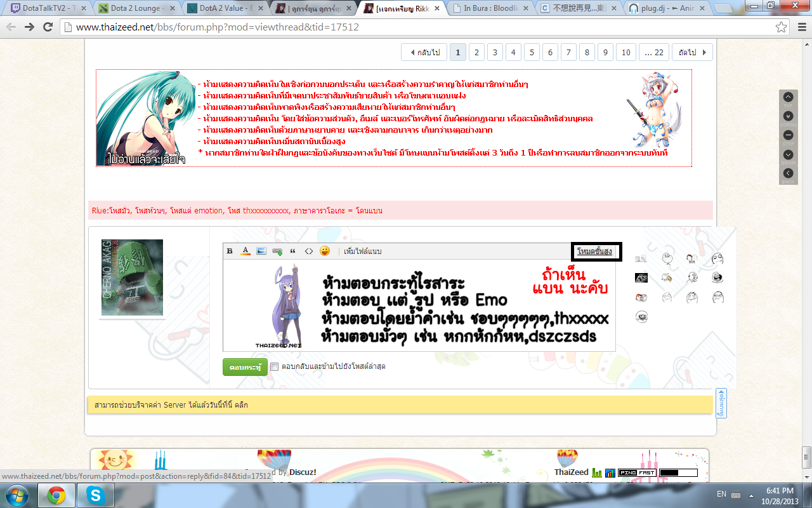Click Chrome's back navigation arrow
Viewport: 812px width, 508px height.
point(11,27)
